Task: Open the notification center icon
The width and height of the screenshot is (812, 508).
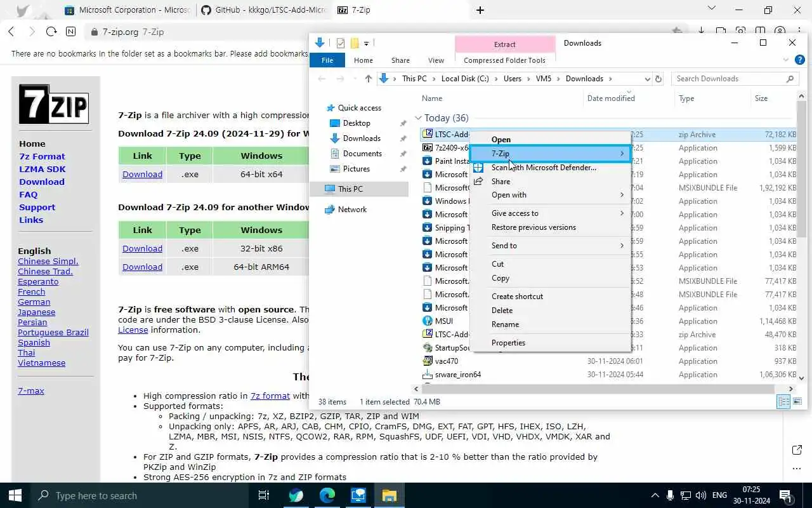Action: tap(785, 495)
